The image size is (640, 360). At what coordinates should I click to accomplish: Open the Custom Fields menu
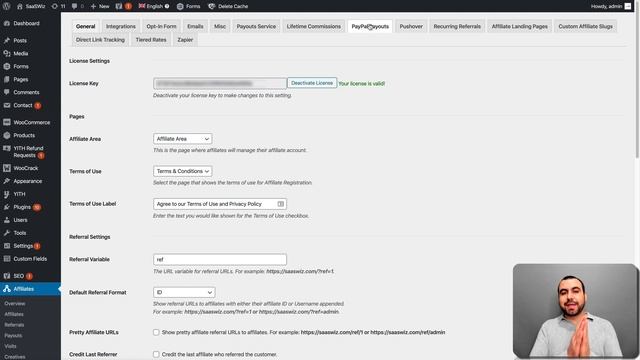(x=30, y=259)
